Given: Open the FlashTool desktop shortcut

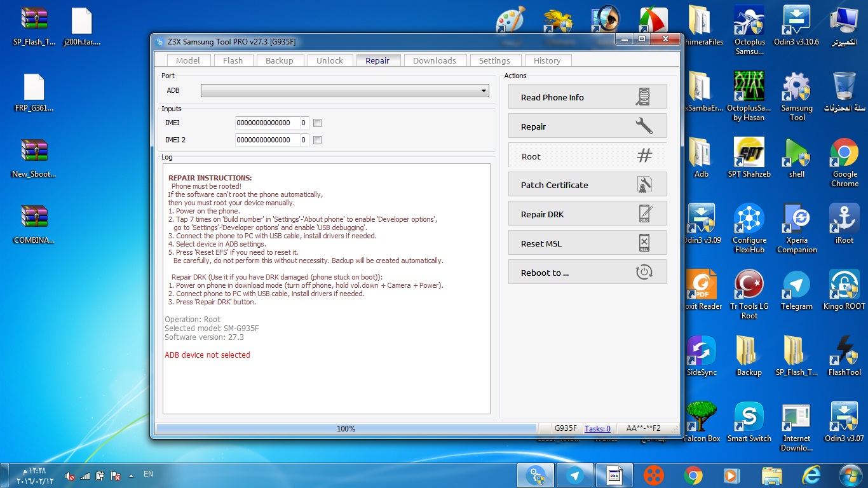Looking at the screenshot, I should [844, 356].
